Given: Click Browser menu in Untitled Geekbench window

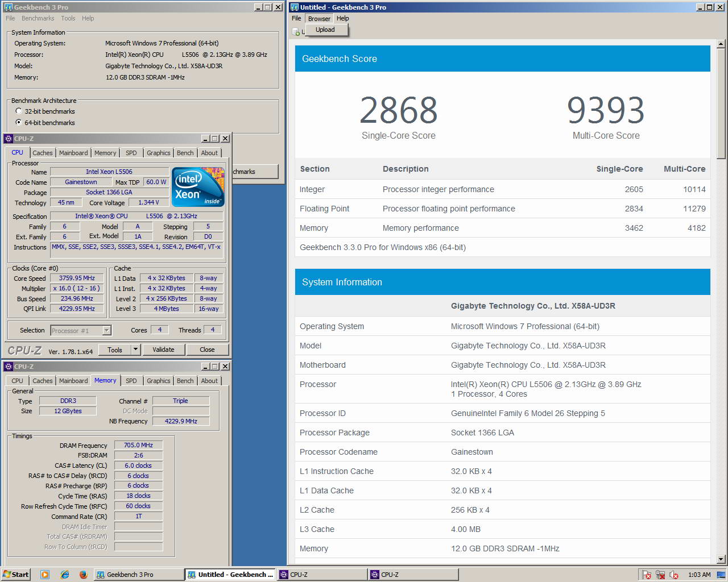Looking at the screenshot, I should (x=319, y=18).
